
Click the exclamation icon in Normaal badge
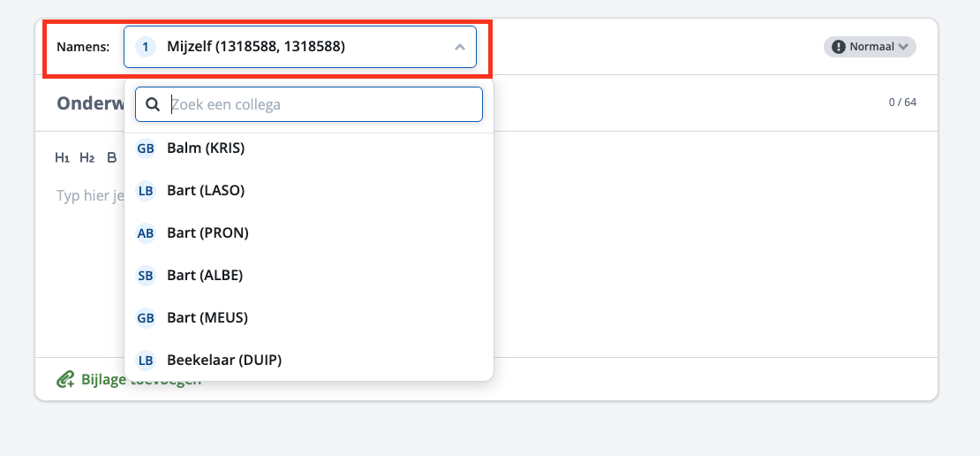[x=839, y=47]
